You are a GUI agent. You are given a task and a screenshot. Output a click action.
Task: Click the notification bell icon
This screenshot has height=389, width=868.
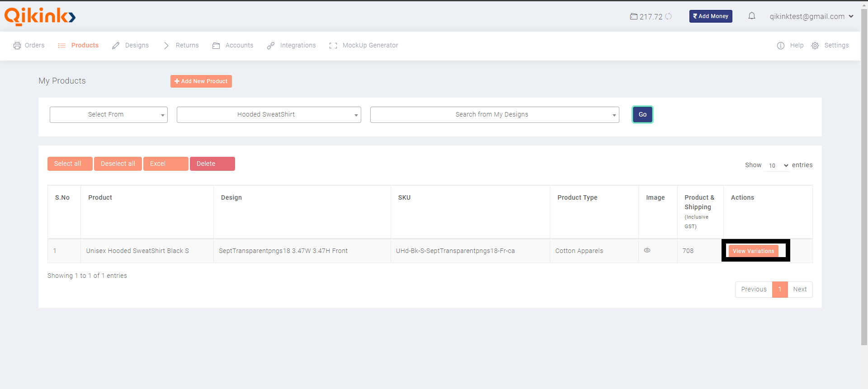(751, 16)
